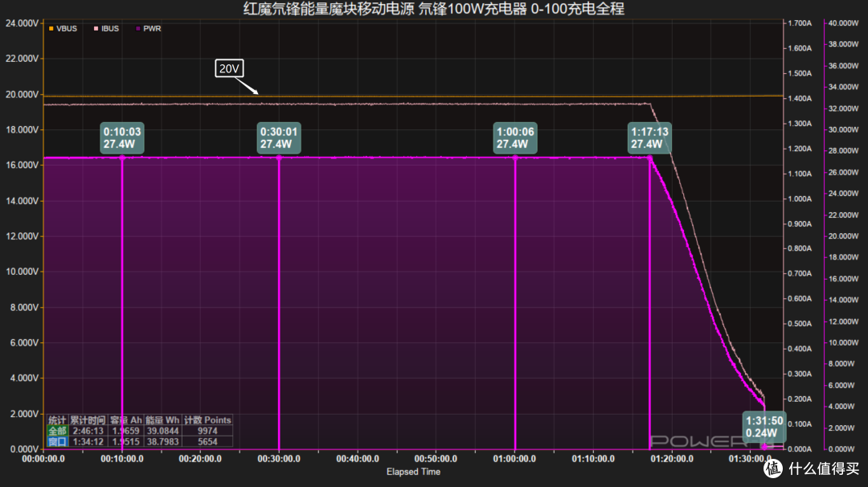Image resolution: width=868 pixels, height=487 pixels.
Task: Click the 计数 Points column header
Action: pyautogui.click(x=207, y=420)
